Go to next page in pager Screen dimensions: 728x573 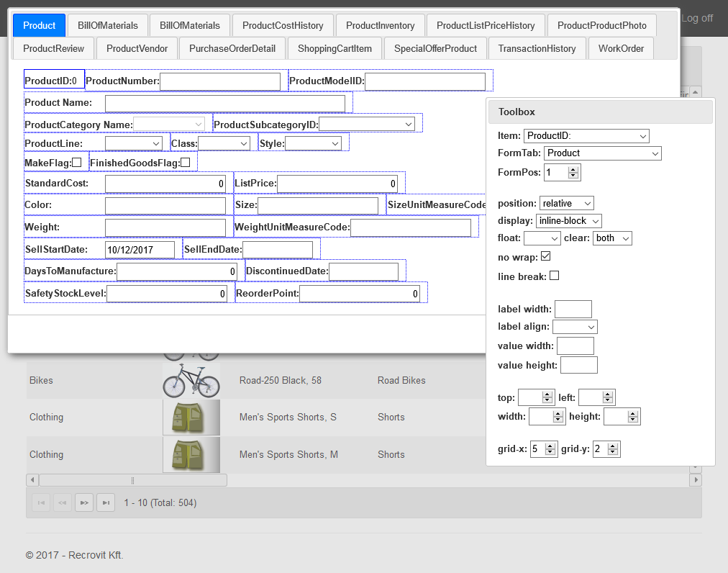click(84, 502)
